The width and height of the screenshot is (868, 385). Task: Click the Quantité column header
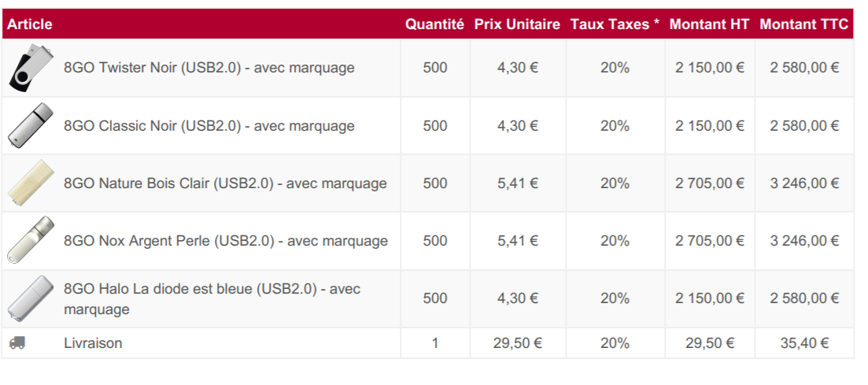(x=434, y=24)
